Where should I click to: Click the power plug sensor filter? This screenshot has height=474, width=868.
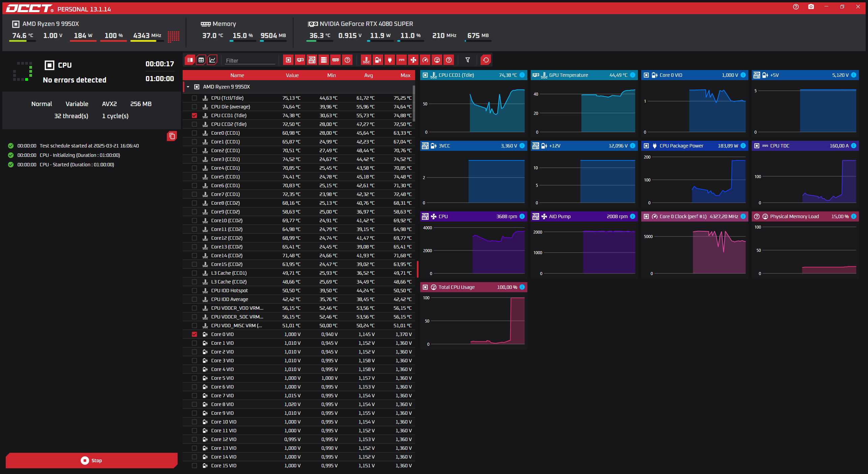click(390, 60)
